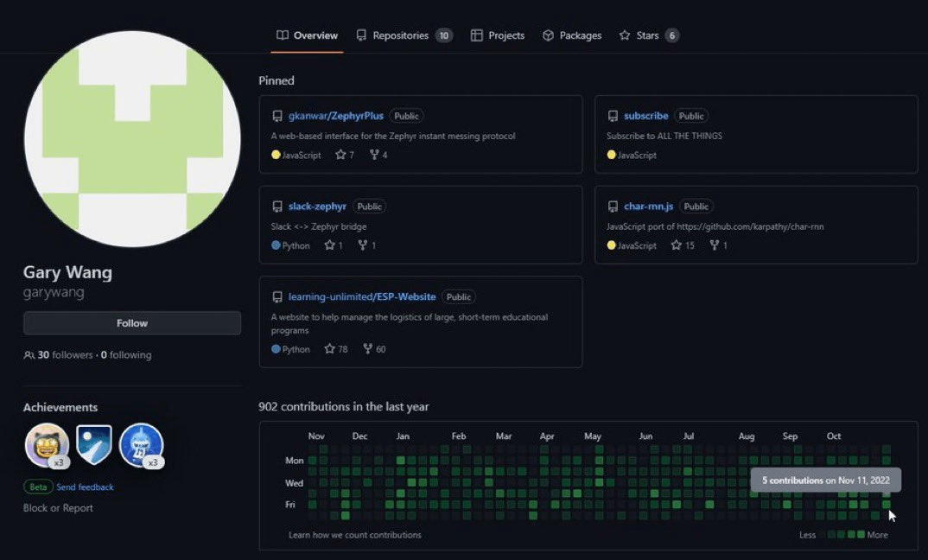Viewport: 928px width, 560px height.
Task: Open the Stars tab
Action: pyautogui.click(x=649, y=35)
